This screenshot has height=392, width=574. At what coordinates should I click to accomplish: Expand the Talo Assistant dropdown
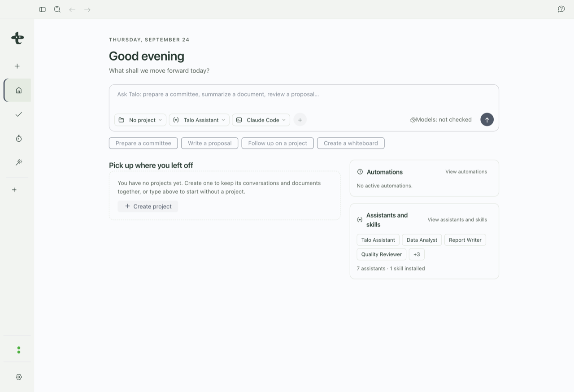point(199,120)
